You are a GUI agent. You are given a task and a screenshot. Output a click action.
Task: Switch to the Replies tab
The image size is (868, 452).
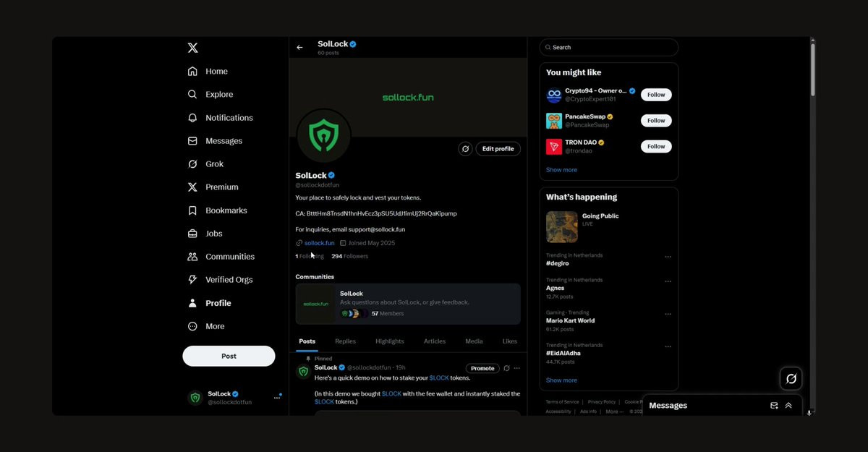pos(345,341)
